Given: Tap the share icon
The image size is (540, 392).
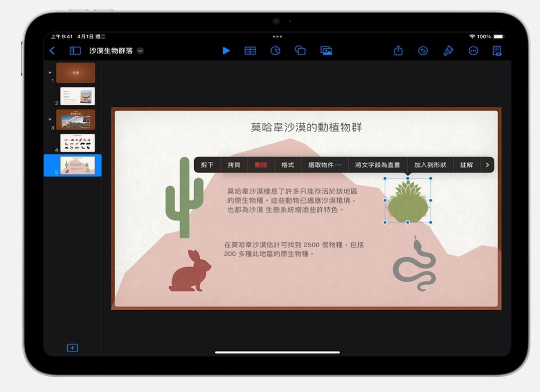Looking at the screenshot, I should (x=398, y=51).
